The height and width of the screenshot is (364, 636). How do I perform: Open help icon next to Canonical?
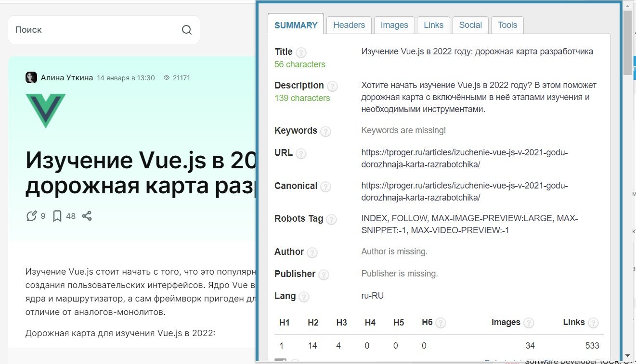(325, 187)
